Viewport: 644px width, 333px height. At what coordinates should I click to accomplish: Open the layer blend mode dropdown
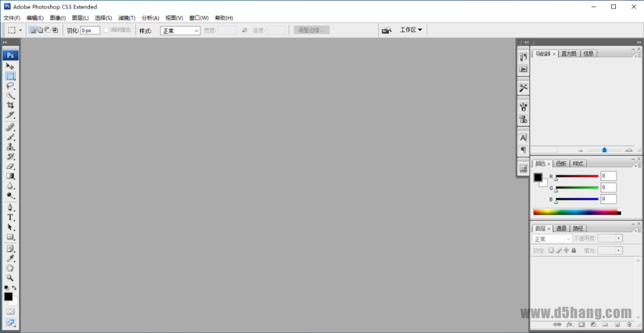pos(552,239)
